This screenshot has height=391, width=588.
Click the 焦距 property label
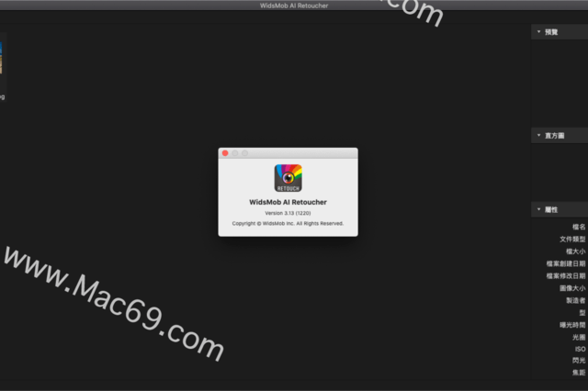(x=579, y=373)
